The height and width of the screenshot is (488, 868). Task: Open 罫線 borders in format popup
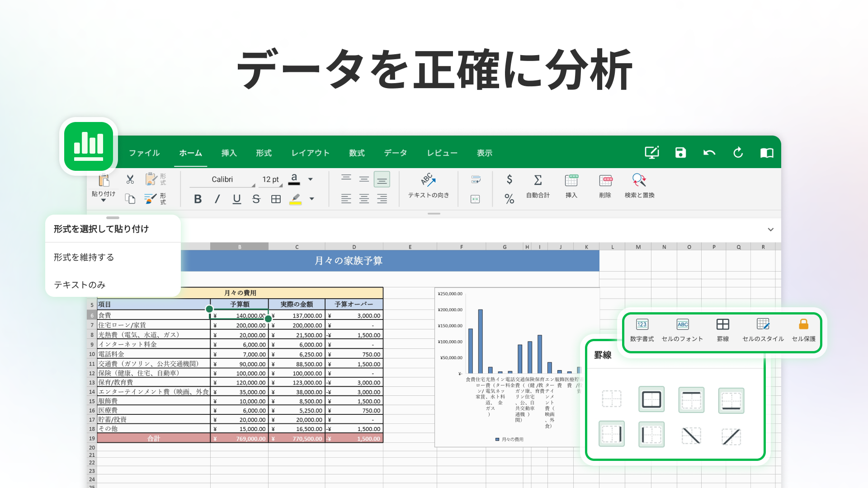coord(723,330)
